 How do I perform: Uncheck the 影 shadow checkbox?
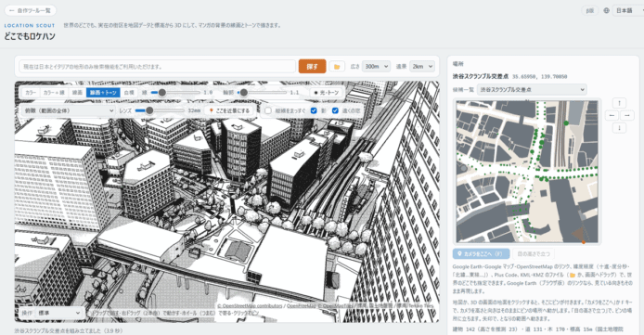314,110
